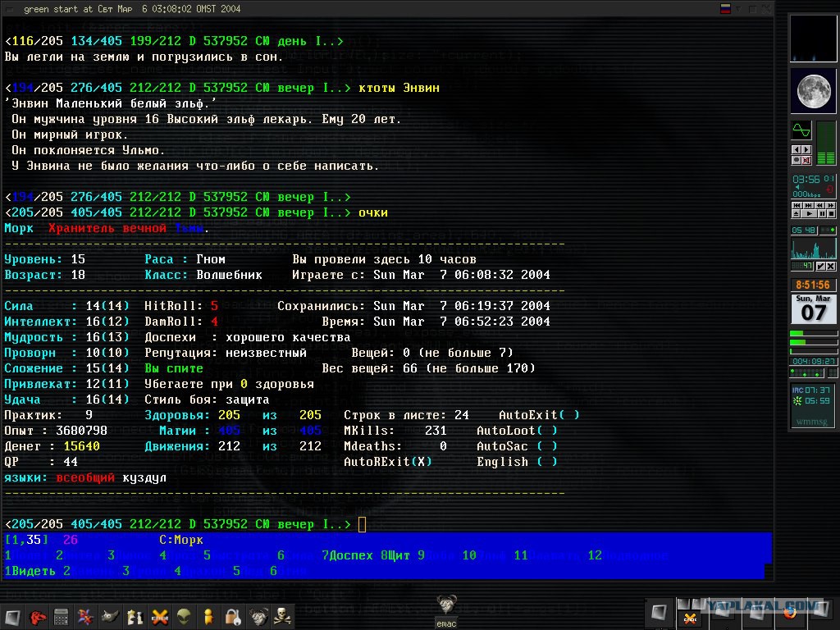Select the minimized emacs window icon
The height and width of the screenshot is (630, 840).
pyautogui.click(x=446, y=610)
